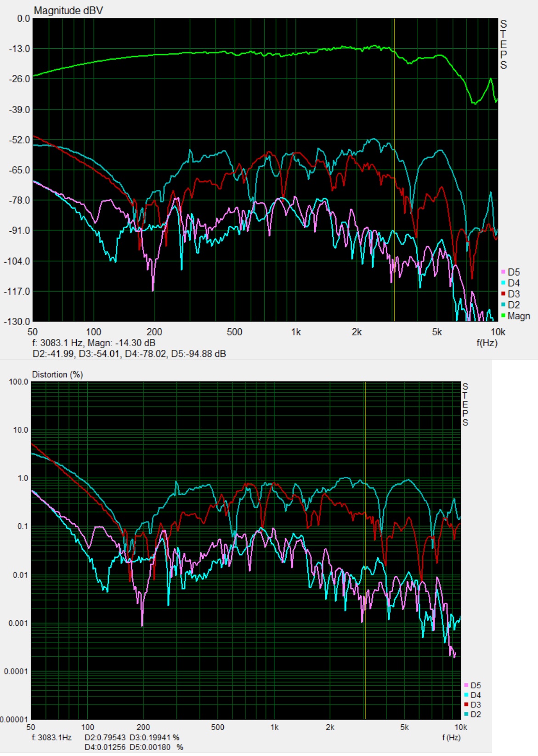Image resolution: width=538 pixels, height=756 pixels.
Task: Click the D2 teal swatch in magnitude legend
Action: coord(504,305)
